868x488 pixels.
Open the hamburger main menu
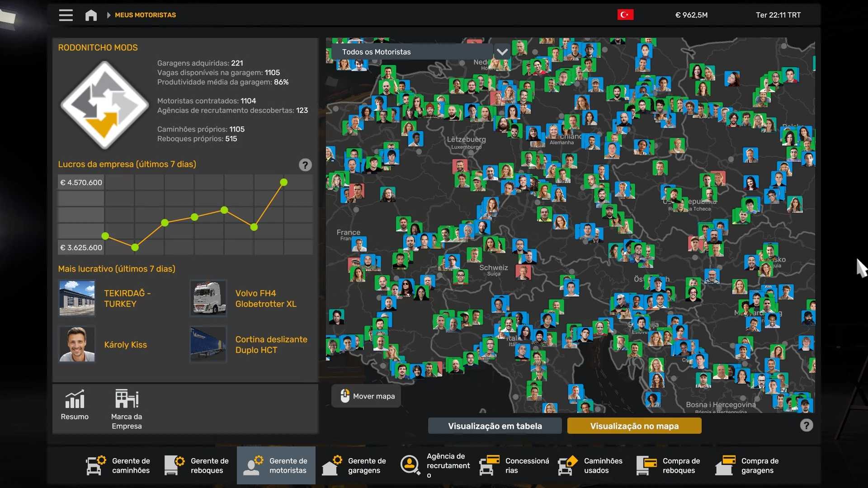tap(66, 15)
